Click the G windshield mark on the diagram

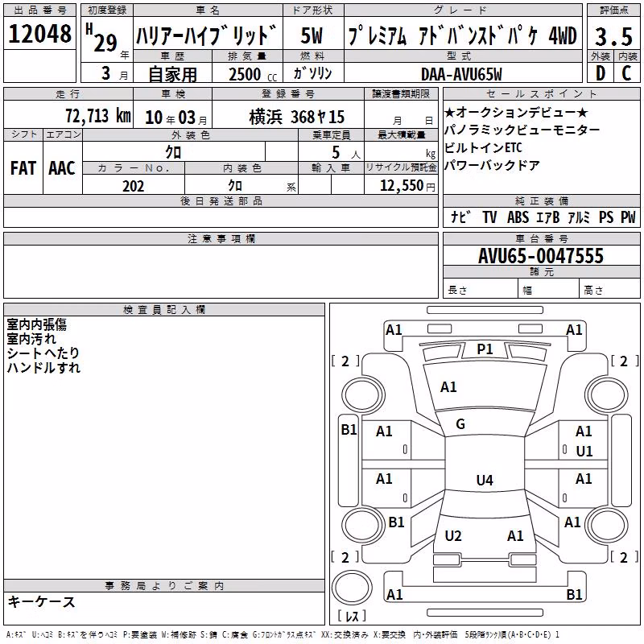tap(460, 424)
